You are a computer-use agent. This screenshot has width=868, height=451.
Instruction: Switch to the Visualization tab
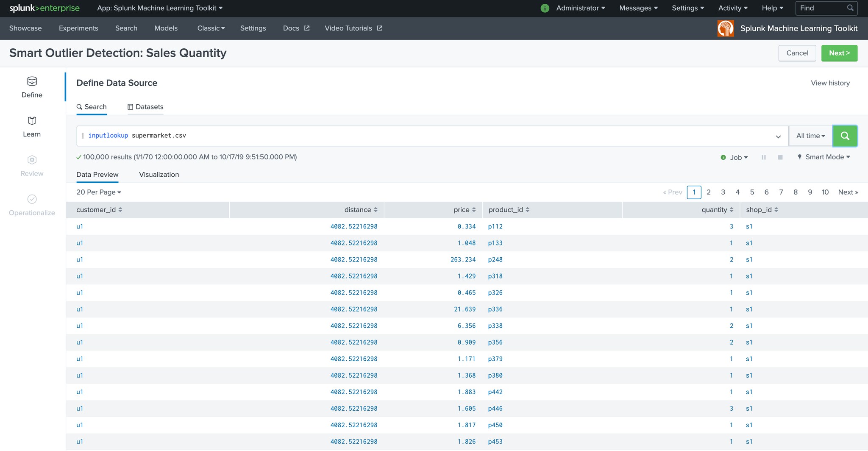[159, 175]
